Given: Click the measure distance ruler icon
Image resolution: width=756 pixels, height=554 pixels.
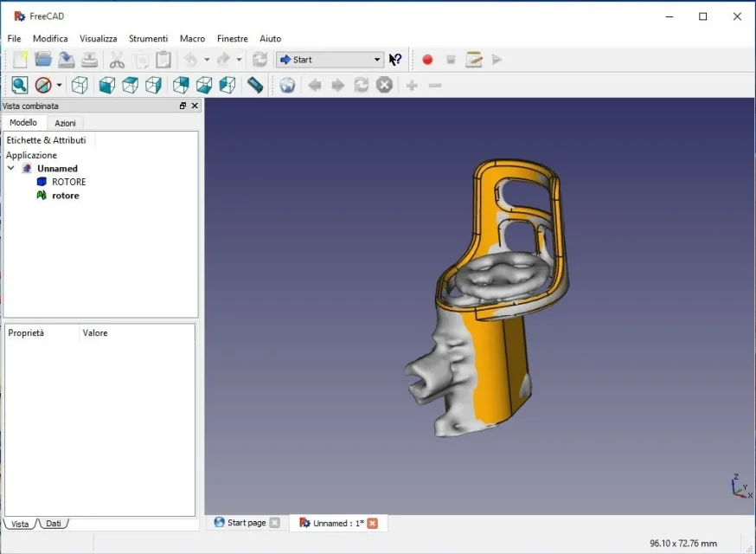Looking at the screenshot, I should [x=255, y=85].
